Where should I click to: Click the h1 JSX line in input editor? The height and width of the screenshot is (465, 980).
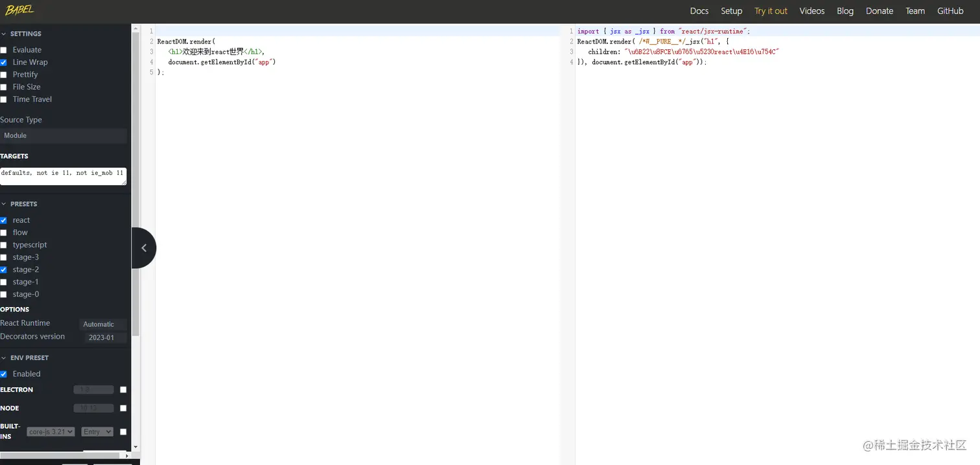[216, 52]
